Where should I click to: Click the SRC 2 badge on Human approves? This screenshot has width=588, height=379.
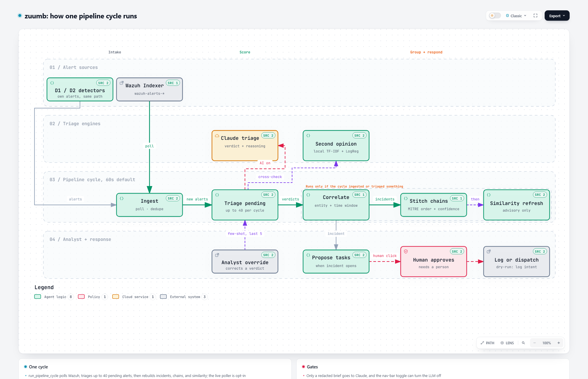[x=457, y=252]
